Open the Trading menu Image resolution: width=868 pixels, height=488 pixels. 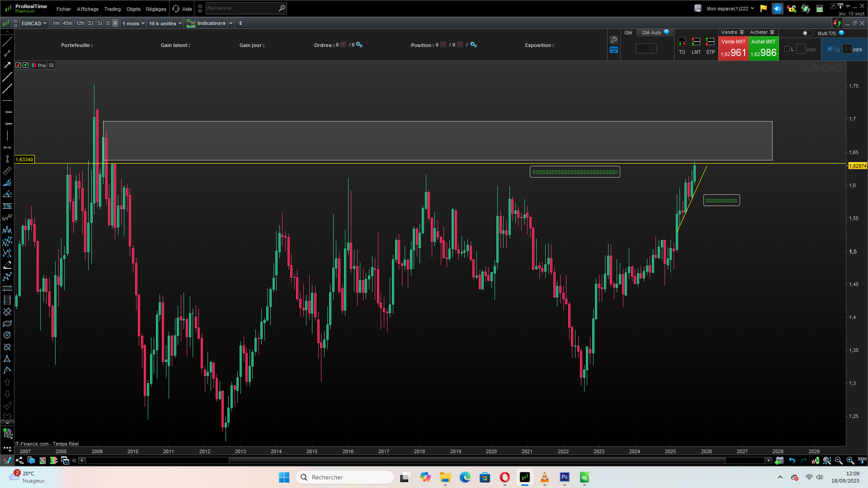click(112, 9)
